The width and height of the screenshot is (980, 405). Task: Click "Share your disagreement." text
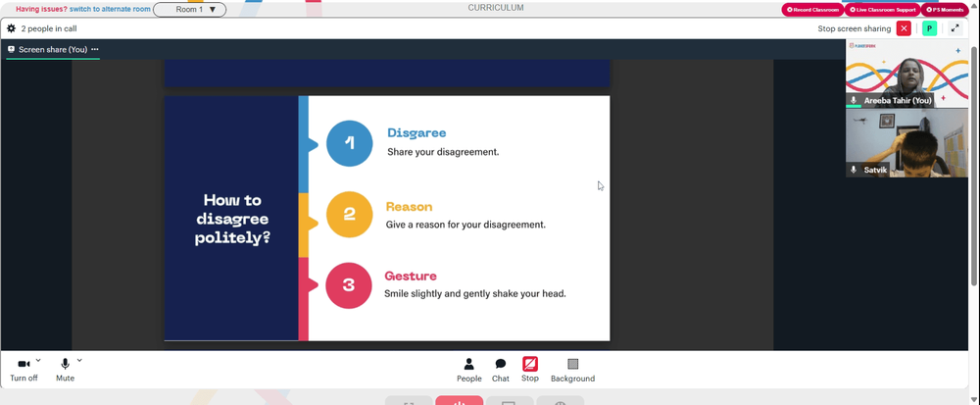pyautogui.click(x=443, y=152)
